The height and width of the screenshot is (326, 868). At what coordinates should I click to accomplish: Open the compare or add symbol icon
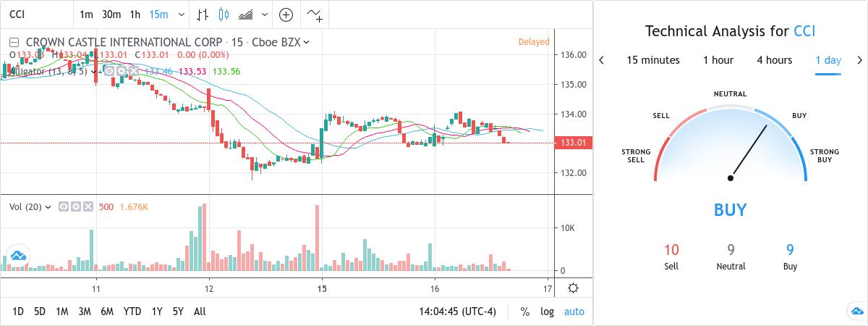click(286, 14)
